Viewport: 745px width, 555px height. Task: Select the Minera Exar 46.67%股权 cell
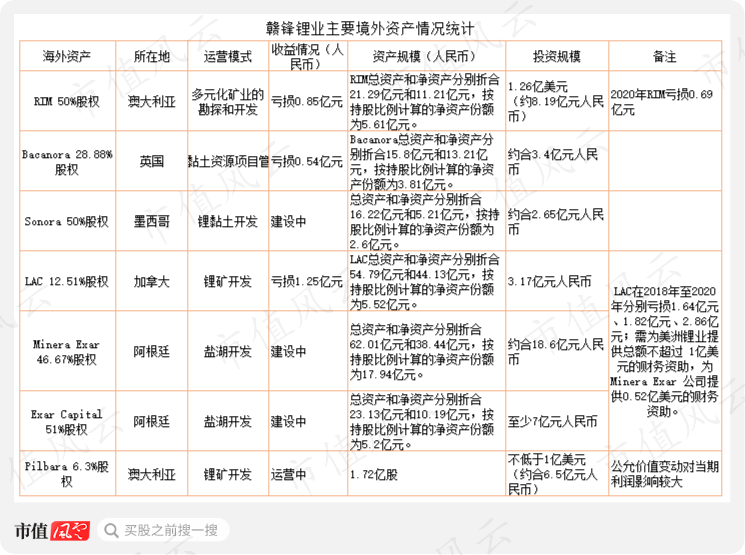point(67,351)
